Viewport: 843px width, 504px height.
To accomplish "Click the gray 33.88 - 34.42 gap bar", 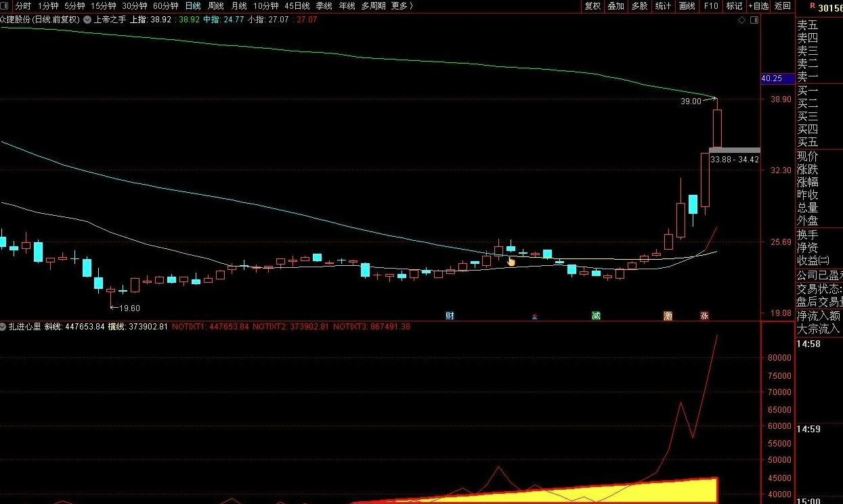I will pos(735,150).
